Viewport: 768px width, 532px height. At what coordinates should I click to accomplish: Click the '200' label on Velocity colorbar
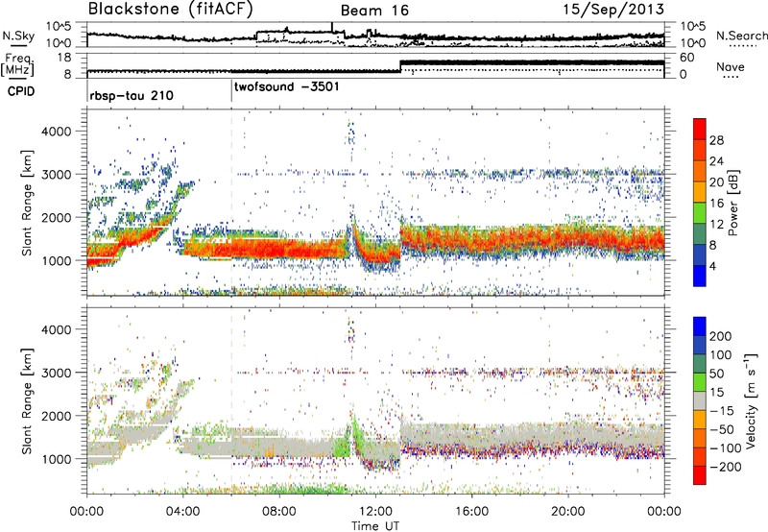click(x=721, y=336)
